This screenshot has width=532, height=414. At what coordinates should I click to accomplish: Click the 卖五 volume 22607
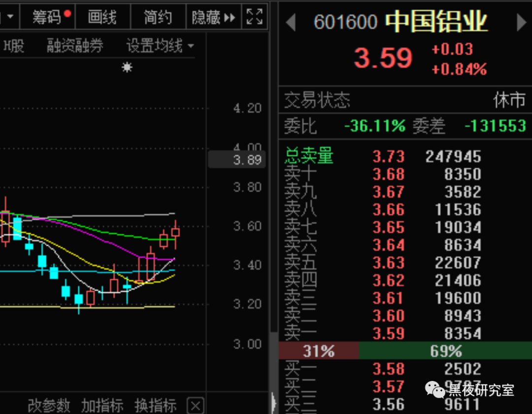[x=458, y=263]
